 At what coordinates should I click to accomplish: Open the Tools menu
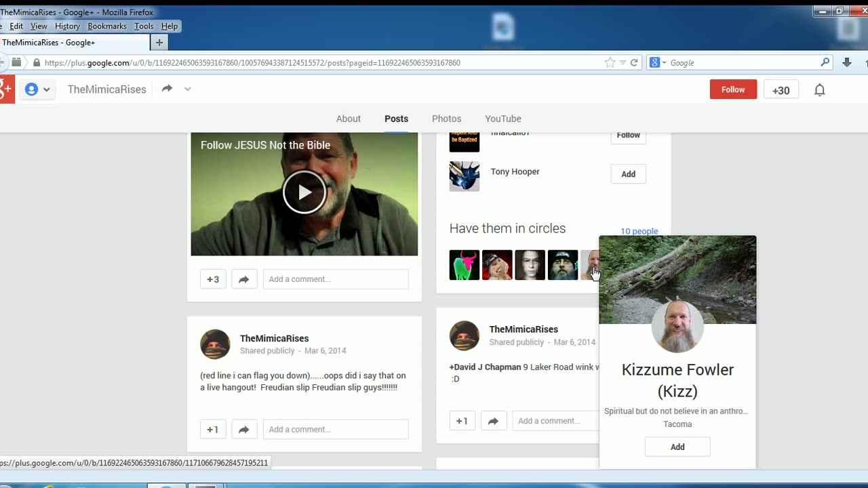tap(144, 26)
